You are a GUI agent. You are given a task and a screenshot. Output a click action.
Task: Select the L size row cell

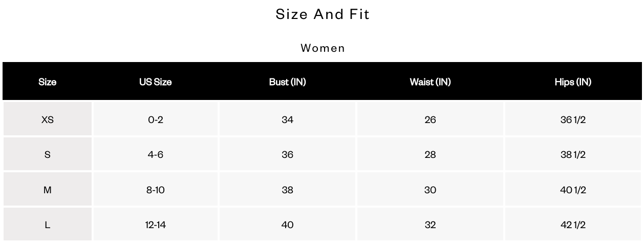(x=47, y=225)
